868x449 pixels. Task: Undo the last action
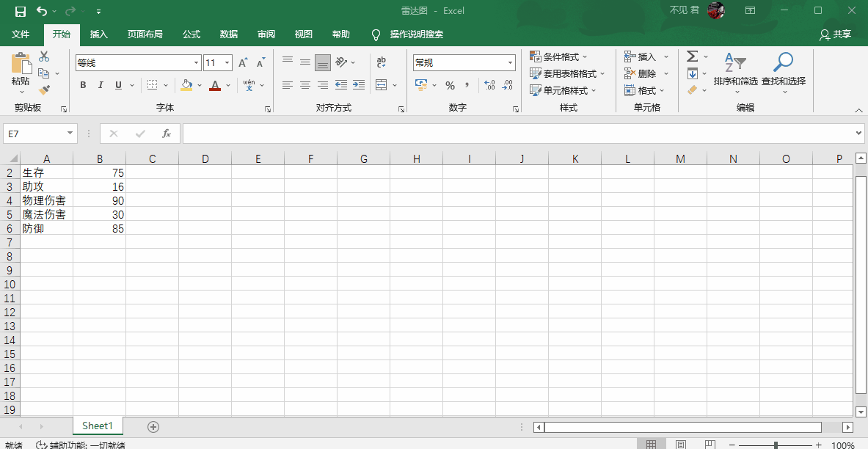[x=42, y=11]
